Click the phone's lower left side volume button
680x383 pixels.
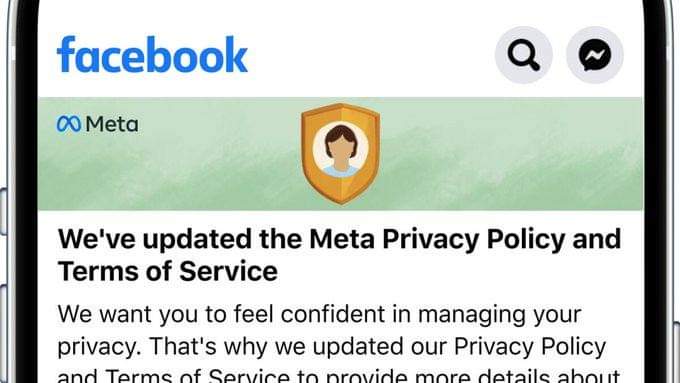[x=3, y=334]
